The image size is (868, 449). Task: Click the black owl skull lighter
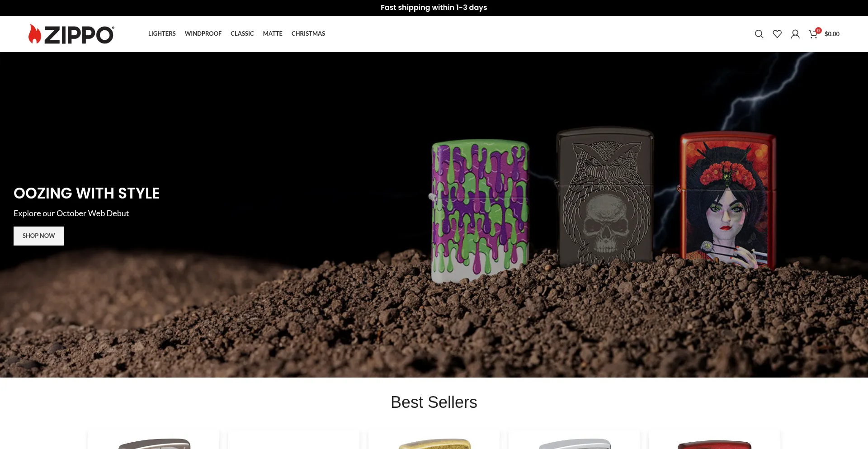pyautogui.click(x=605, y=197)
